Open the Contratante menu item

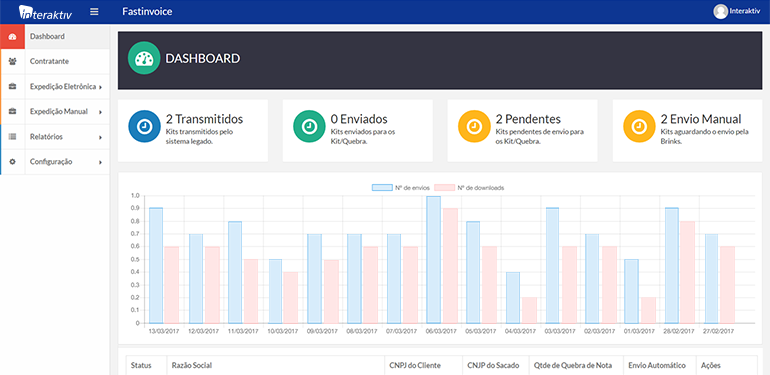(55, 61)
